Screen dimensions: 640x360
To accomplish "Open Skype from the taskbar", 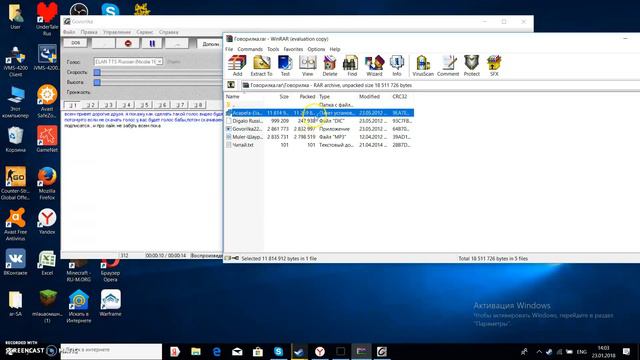I will 279,351.
